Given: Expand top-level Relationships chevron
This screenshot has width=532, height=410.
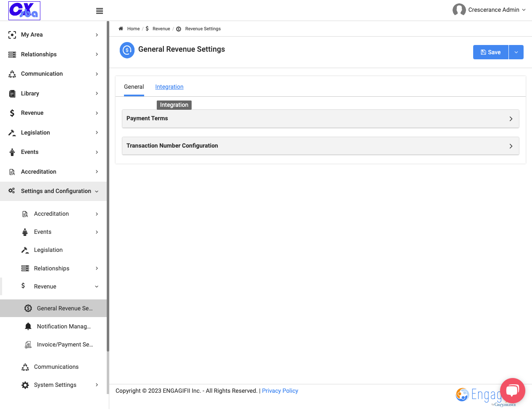Looking at the screenshot, I should [97, 54].
